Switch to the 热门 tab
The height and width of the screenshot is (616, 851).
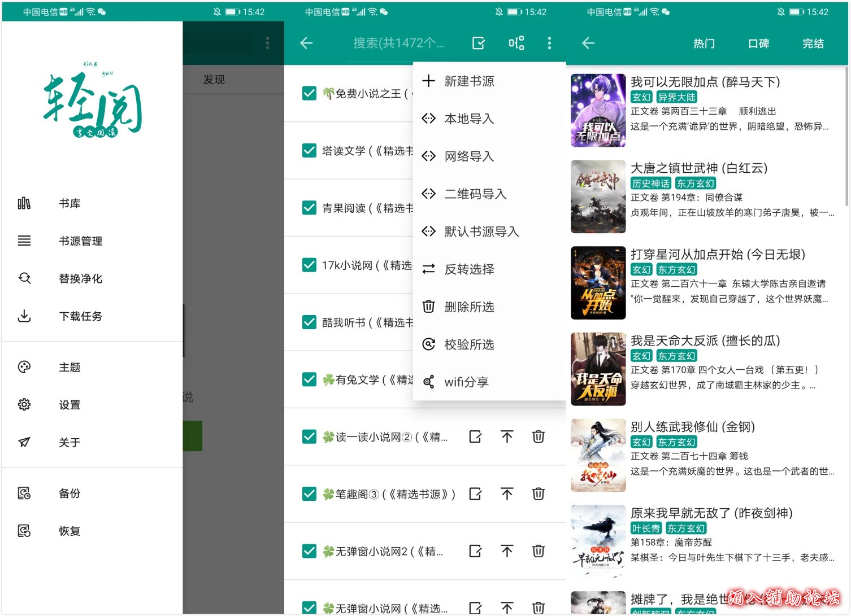(x=704, y=43)
